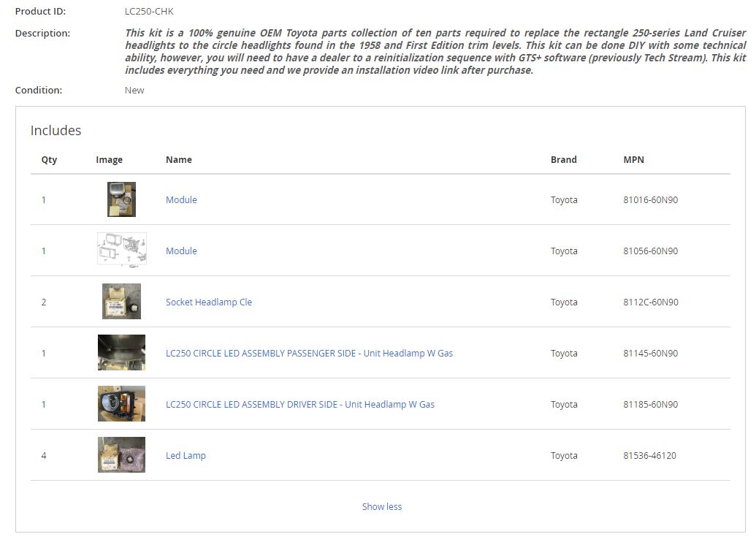The image size is (756, 545).
Task: Click the kit description paragraph
Action: [435, 51]
